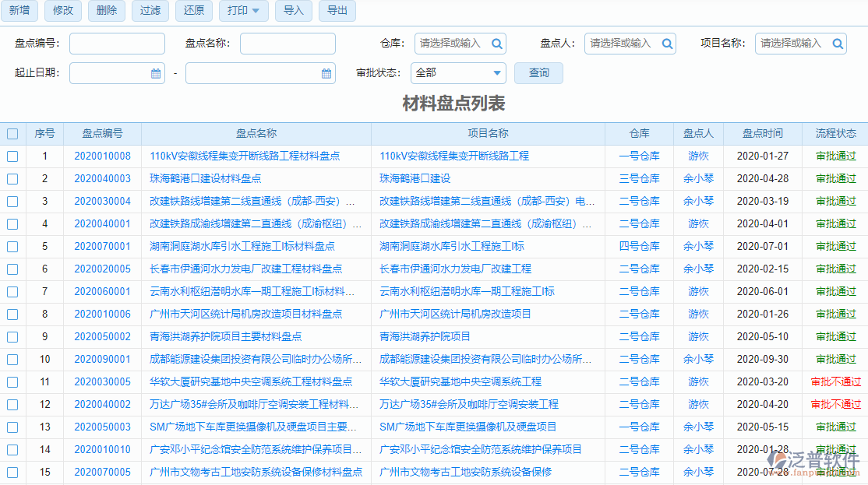Click the 还原 (Restore) toolbar icon
868x485 pixels.
tap(193, 11)
